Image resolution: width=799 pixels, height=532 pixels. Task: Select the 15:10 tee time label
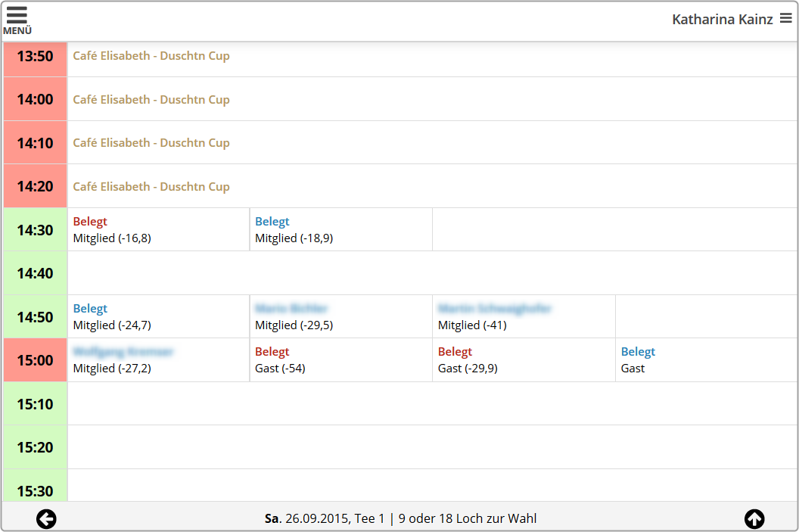pyautogui.click(x=36, y=404)
